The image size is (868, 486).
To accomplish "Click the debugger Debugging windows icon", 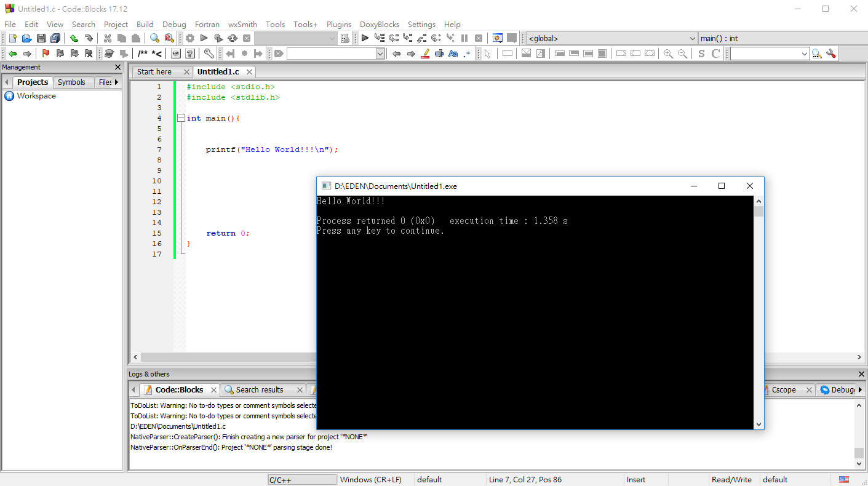I will coord(498,38).
